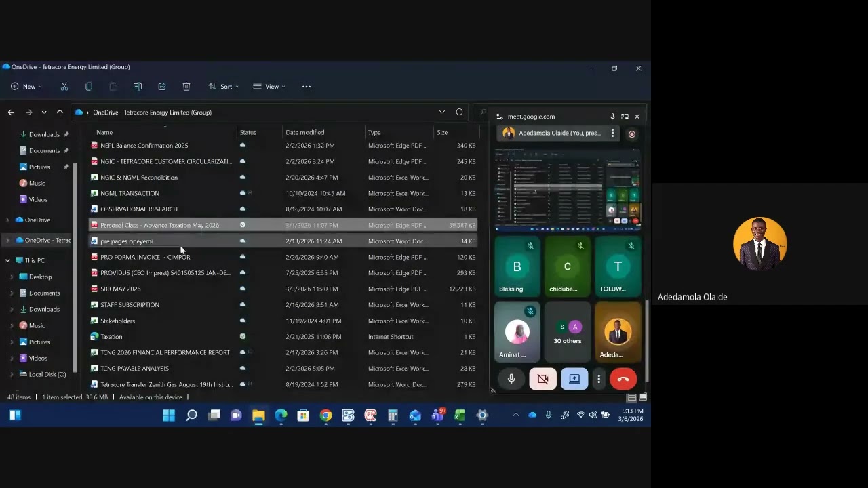Expand address bar history dropdown
This screenshot has height=488, width=868.
pyautogui.click(x=442, y=112)
